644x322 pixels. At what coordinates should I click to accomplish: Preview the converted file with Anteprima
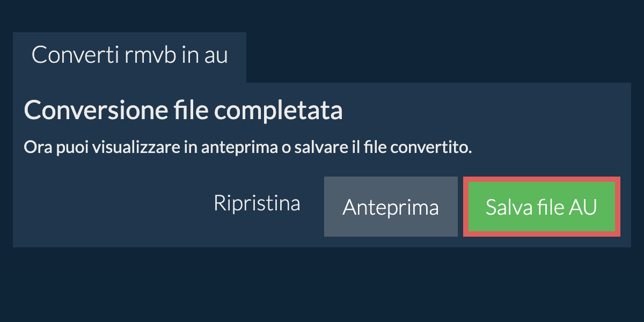(x=390, y=207)
